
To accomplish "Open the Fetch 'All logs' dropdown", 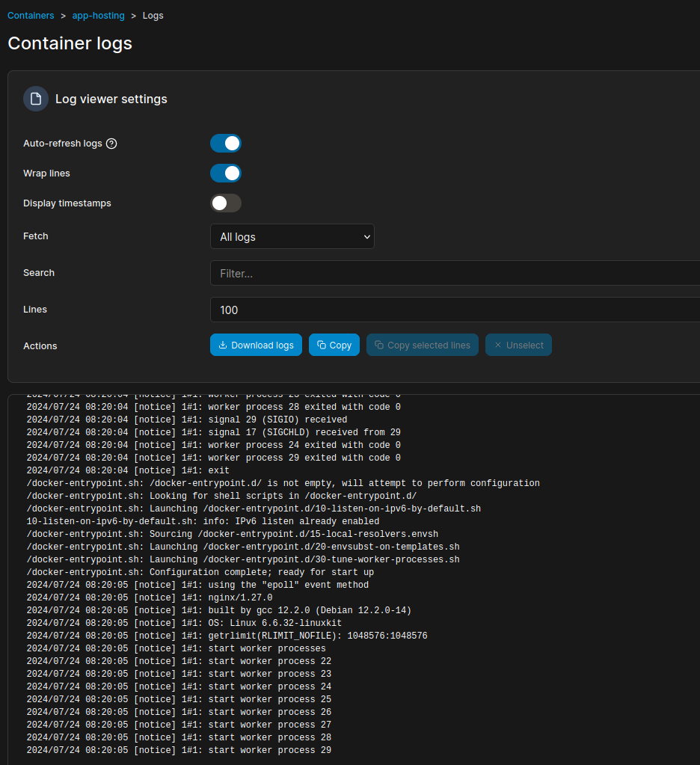I will (x=292, y=236).
